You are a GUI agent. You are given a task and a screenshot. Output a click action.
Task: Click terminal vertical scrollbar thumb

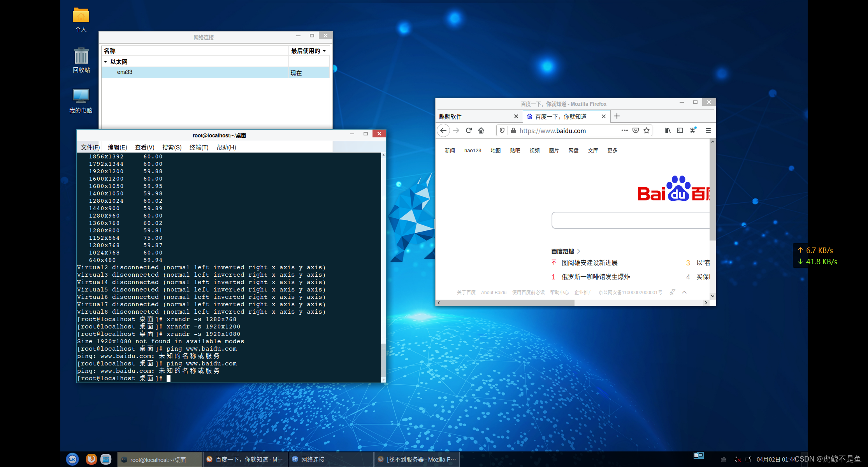(x=383, y=360)
